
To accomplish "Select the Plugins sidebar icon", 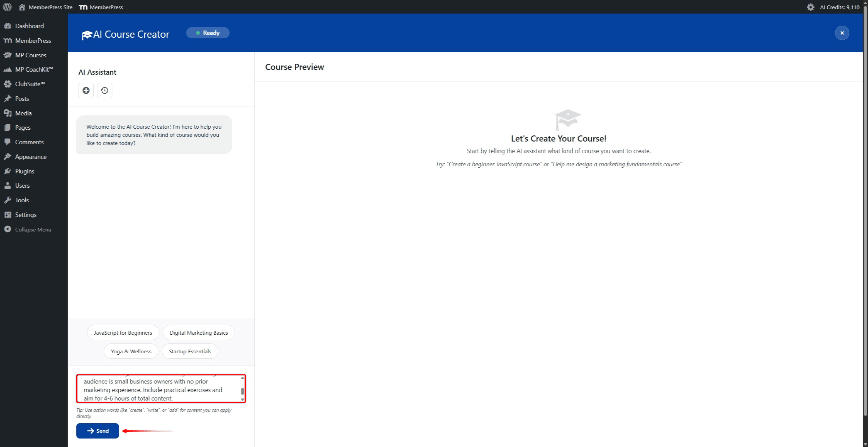I will click(x=8, y=171).
